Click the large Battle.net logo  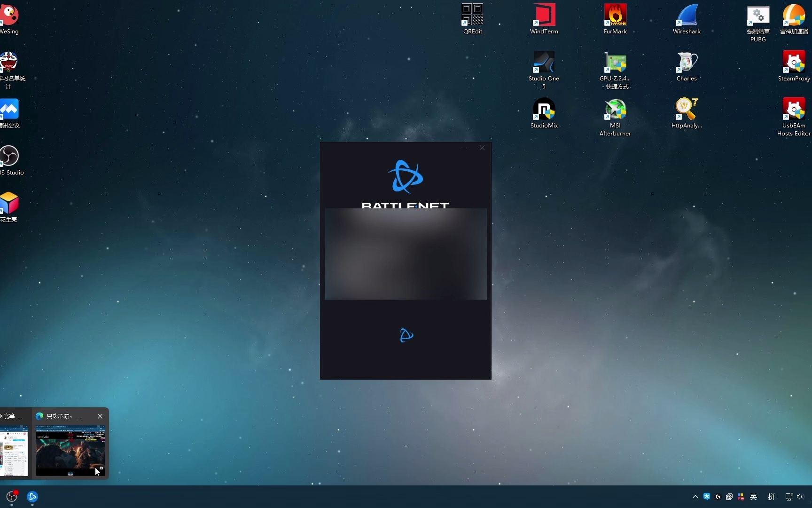[x=406, y=177]
